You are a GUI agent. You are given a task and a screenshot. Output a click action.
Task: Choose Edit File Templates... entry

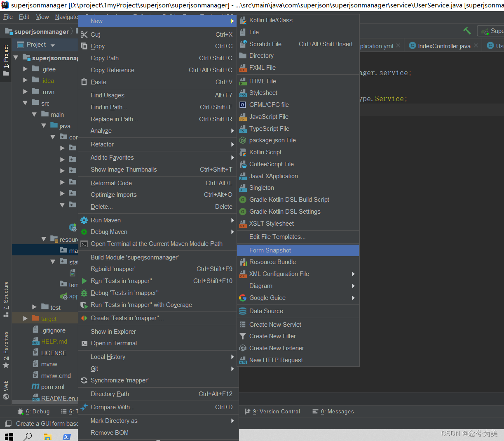tap(298, 237)
